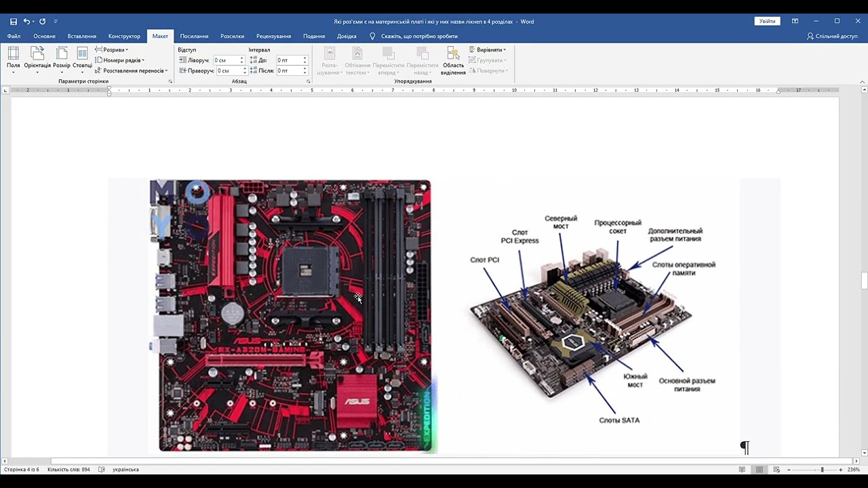
Task: Click the Після spacing input field
Action: [292, 70]
